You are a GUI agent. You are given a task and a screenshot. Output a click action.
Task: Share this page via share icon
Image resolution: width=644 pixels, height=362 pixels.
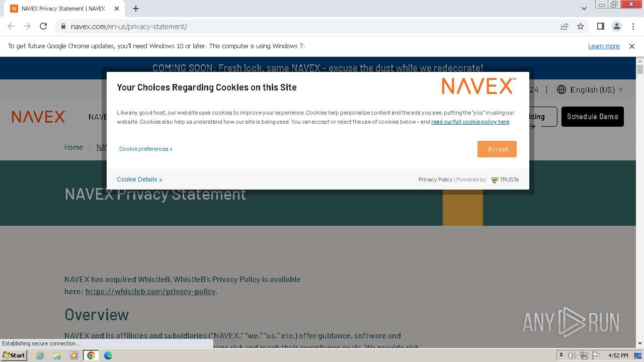coord(565,27)
